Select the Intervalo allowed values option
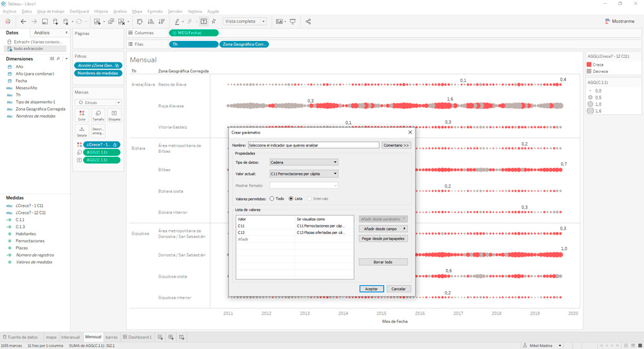 coord(310,199)
